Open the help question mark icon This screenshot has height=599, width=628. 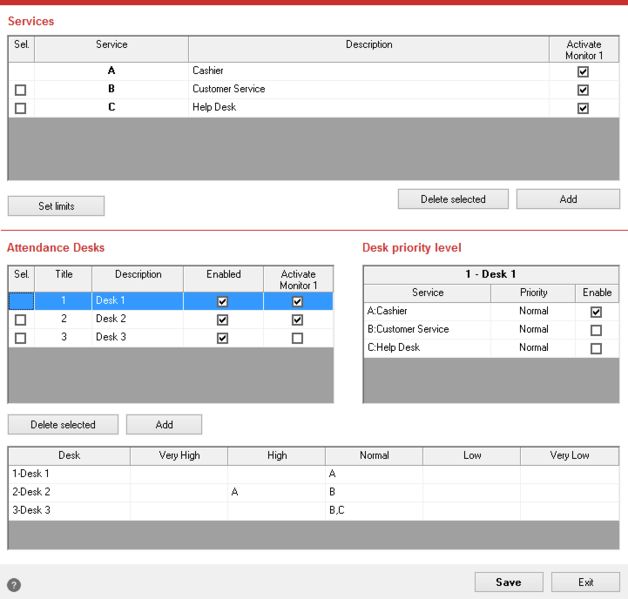pyautogui.click(x=14, y=585)
